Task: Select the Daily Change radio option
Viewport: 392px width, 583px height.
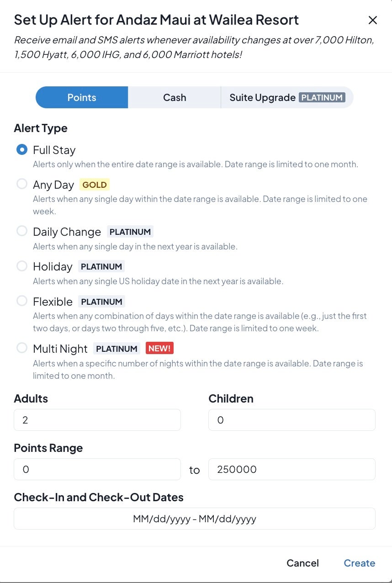Action: coord(22,231)
